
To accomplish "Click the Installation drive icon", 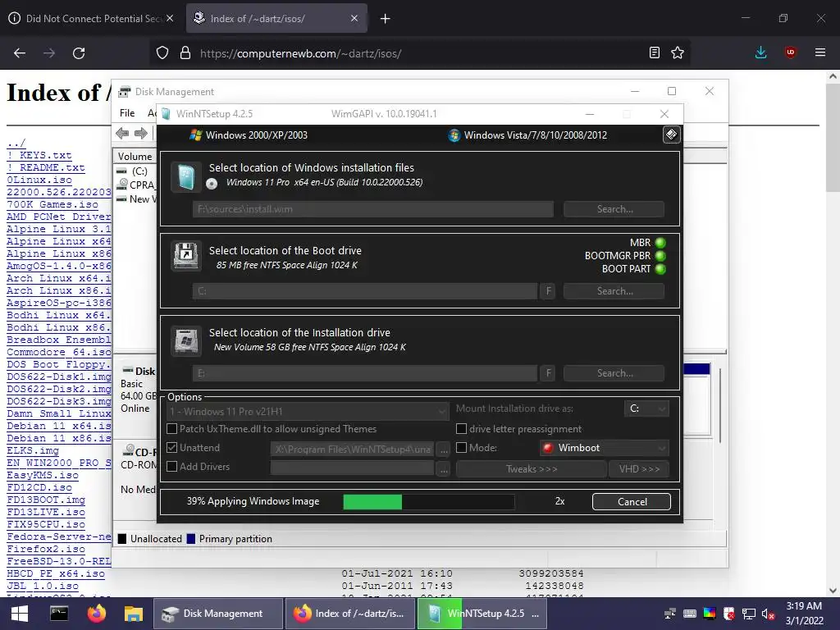I will (x=186, y=340).
